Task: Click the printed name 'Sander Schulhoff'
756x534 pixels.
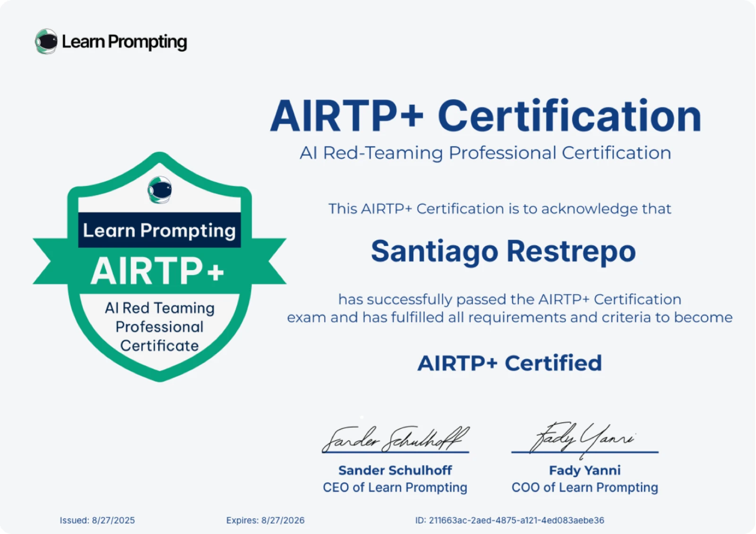Action: tap(395, 470)
